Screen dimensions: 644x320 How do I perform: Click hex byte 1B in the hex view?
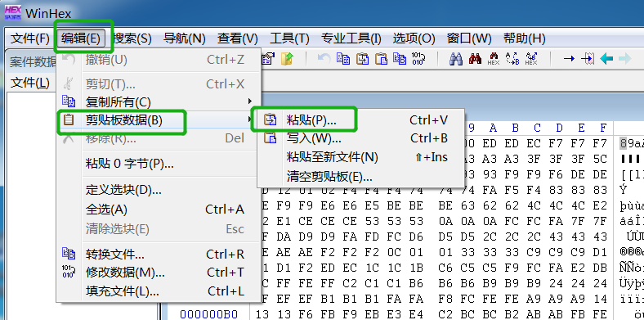[416, 268]
